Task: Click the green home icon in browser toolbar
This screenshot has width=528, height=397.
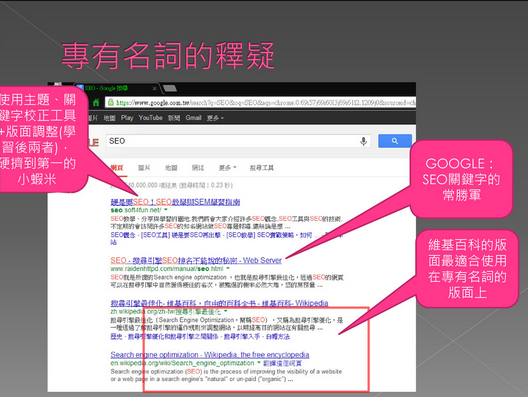Action: pos(96,102)
